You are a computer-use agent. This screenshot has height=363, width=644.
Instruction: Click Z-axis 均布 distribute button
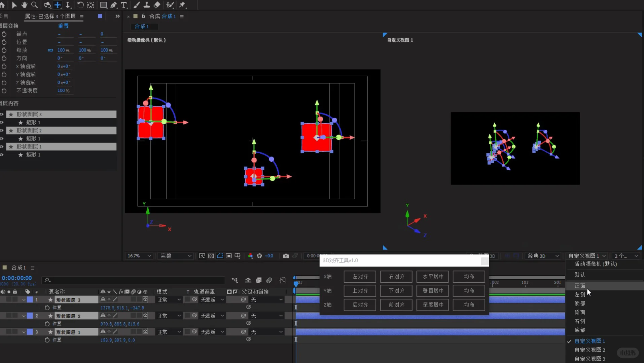(x=469, y=305)
